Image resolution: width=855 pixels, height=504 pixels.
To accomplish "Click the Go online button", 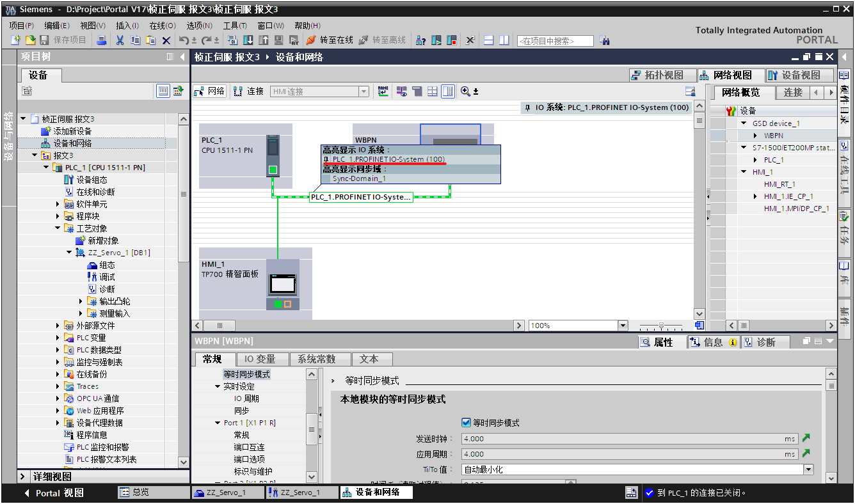I will pyautogui.click(x=330, y=40).
